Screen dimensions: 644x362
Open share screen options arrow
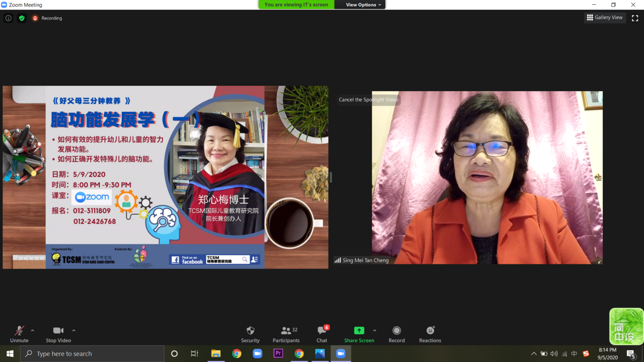point(375,330)
